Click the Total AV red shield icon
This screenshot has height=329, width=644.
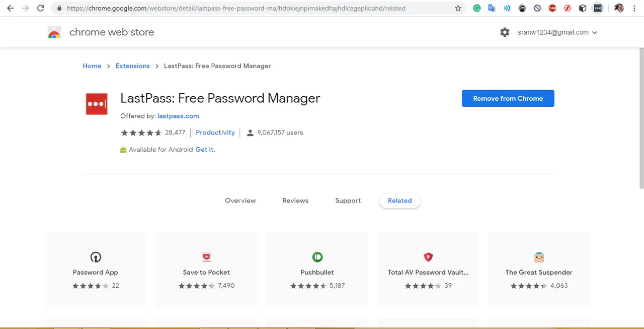428,257
